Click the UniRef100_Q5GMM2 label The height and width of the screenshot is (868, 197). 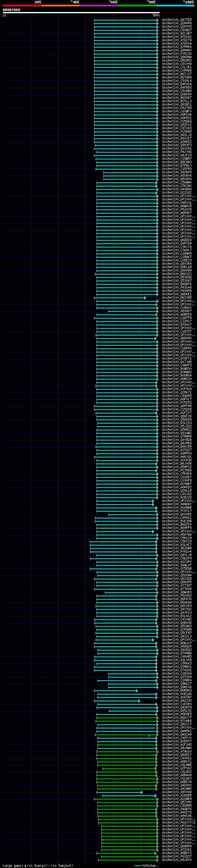click(x=177, y=60)
